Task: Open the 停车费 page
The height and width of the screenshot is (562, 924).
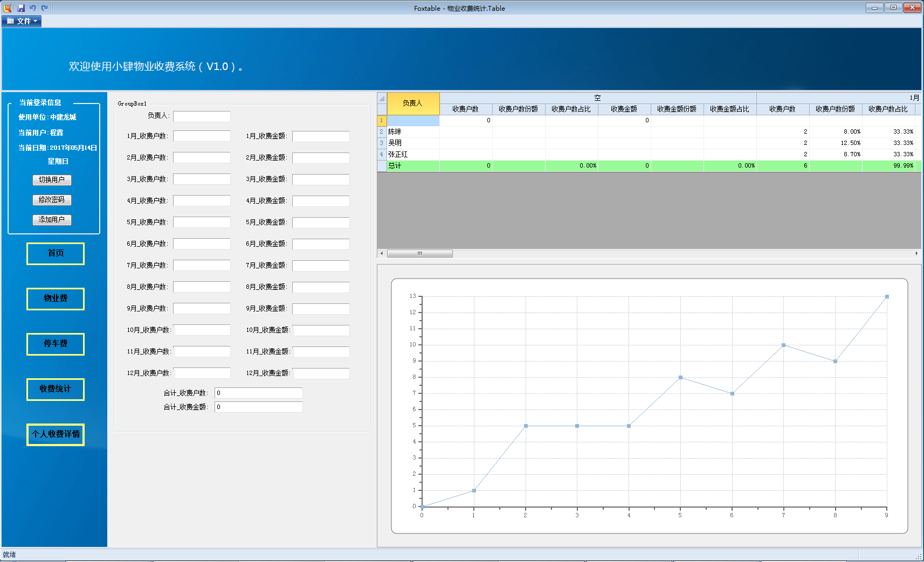Action: tap(56, 344)
